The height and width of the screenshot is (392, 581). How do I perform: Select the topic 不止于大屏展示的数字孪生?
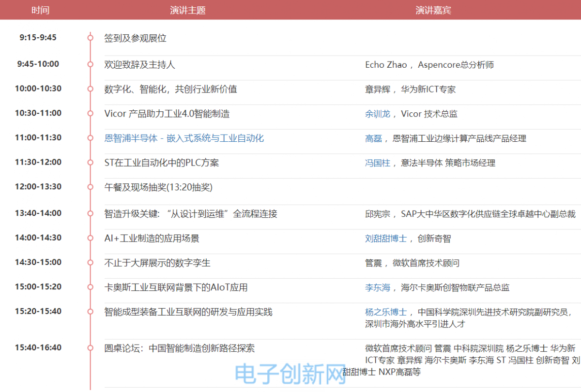coord(157,263)
